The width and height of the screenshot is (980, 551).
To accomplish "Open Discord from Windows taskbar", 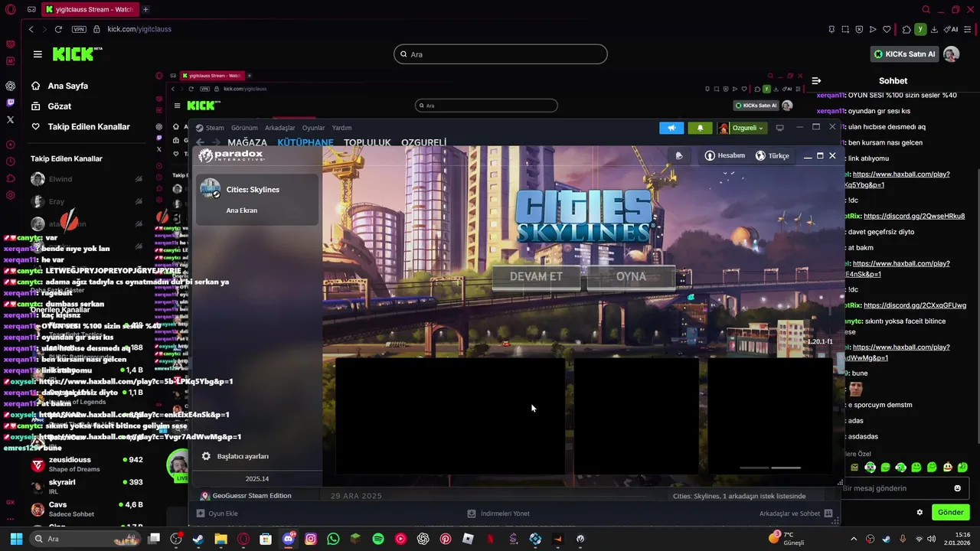I will (289, 539).
